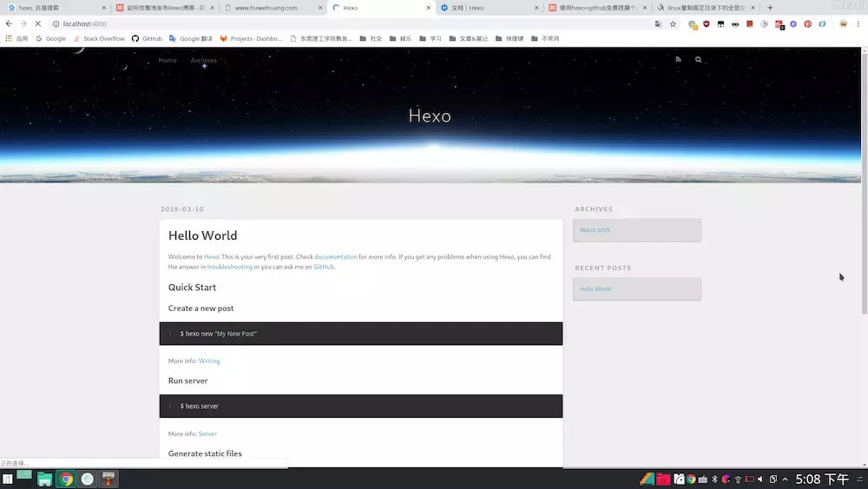The height and width of the screenshot is (489, 868).
Task: Open the GitHub bookmark in bookmarks bar
Action: click(147, 39)
